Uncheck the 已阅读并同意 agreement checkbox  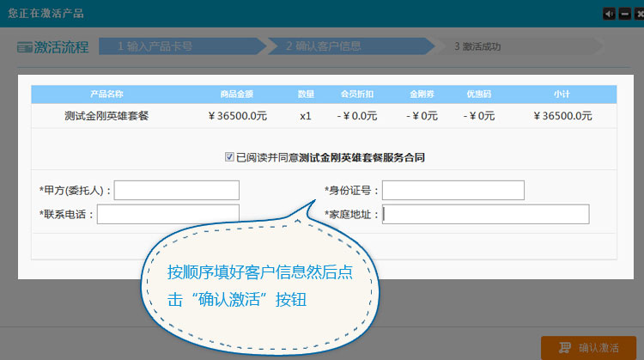point(229,157)
